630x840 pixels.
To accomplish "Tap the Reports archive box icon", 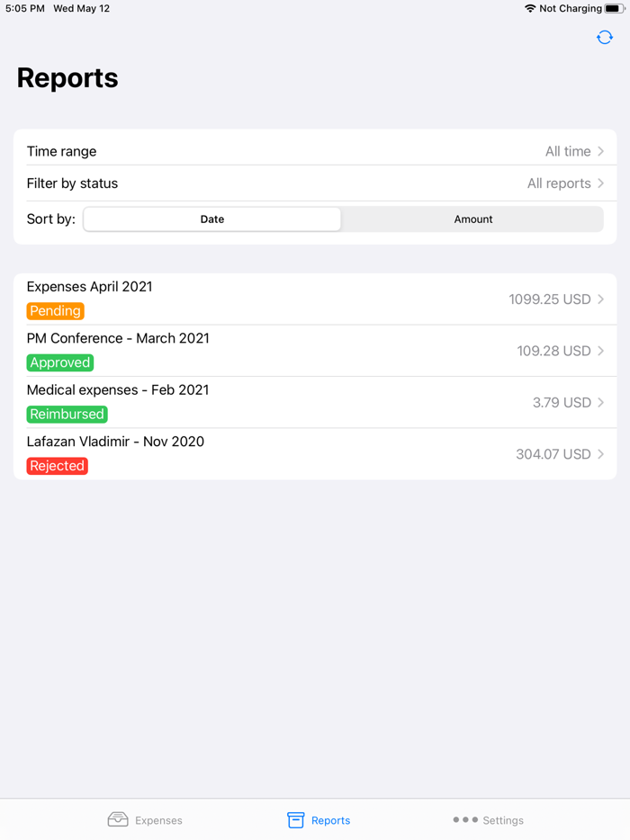I will pyautogui.click(x=294, y=819).
